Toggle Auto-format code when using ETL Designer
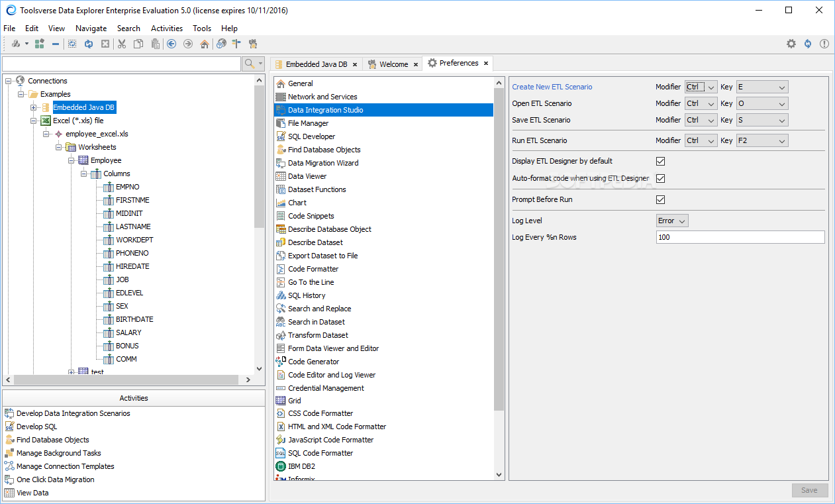Image resolution: width=835 pixels, height=504 pixels. (660, 178)
